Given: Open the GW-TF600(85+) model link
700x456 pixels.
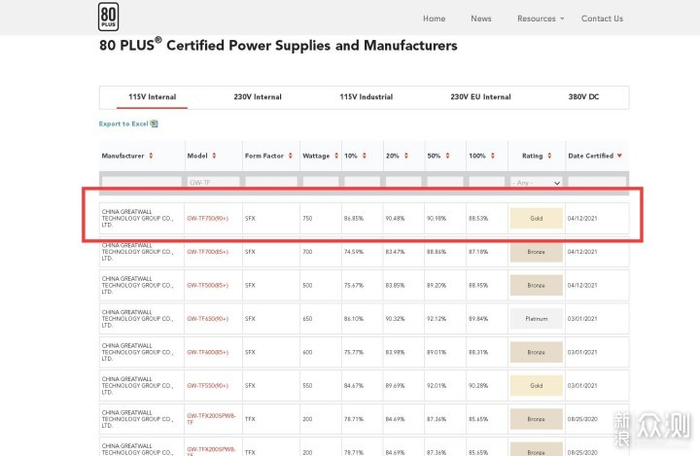Looking at the screenshot, I should pos(208,352).
